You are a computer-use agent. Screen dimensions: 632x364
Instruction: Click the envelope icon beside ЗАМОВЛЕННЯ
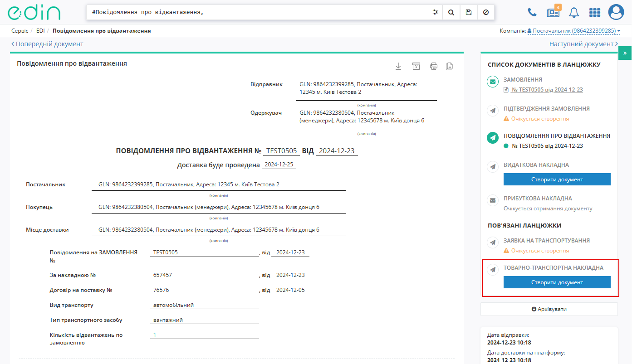point(493,82)
